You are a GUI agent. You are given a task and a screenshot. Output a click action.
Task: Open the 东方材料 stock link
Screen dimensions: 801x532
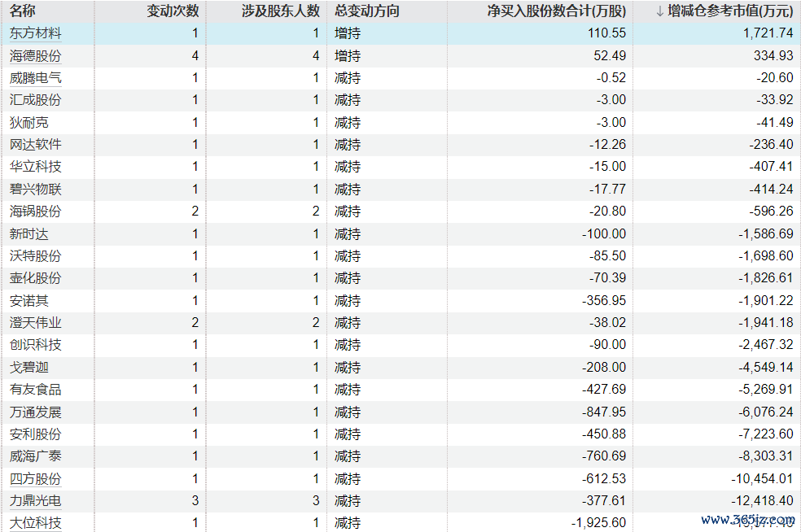(35, 33)
